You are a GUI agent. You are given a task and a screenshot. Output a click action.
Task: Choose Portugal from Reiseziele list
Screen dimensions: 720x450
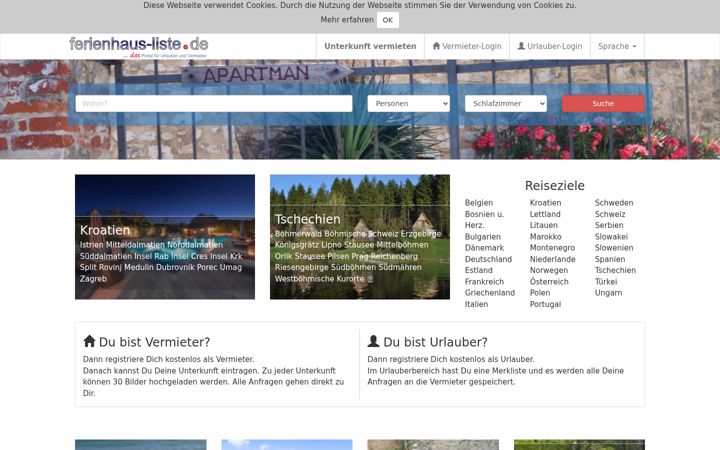(546, 304)
